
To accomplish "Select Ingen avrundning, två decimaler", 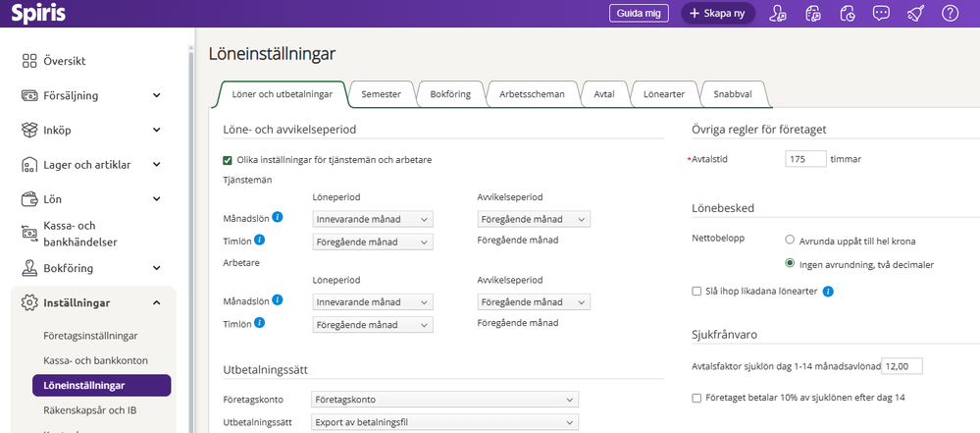I will tap(790, 264).
